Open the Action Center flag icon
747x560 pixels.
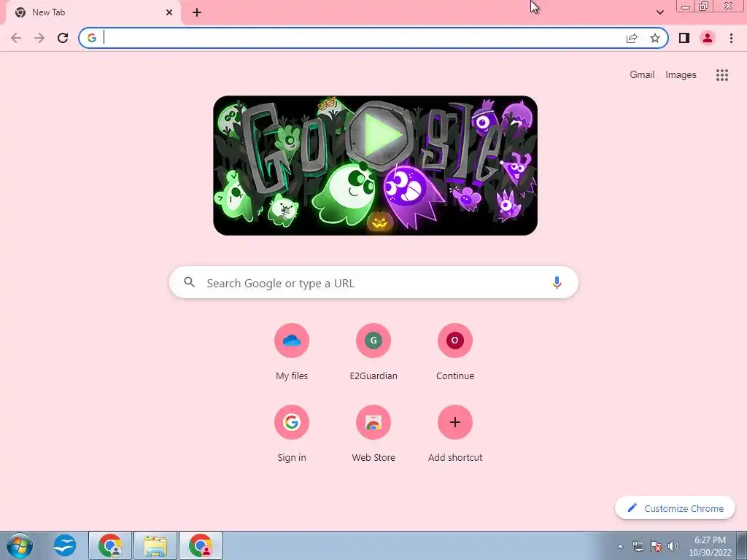pyautogui.click(x=656, y=546)
